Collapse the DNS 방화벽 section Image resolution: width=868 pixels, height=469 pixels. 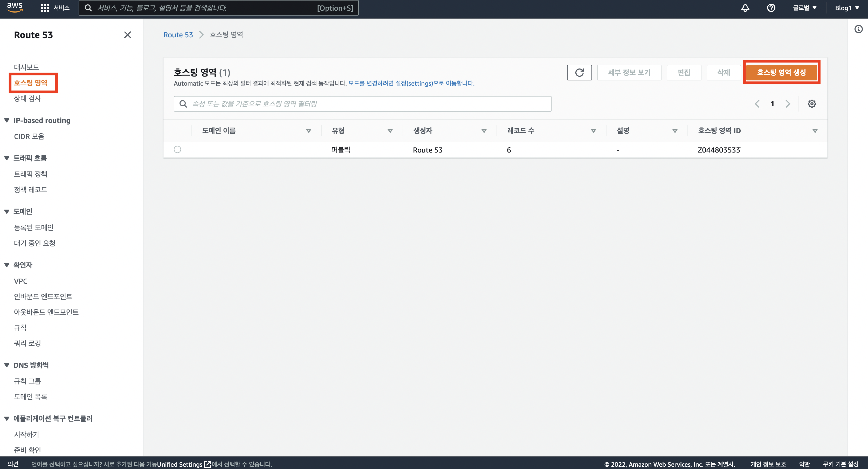[7, 365]
